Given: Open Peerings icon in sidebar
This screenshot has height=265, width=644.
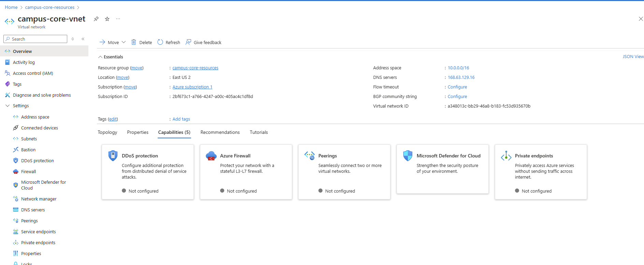Looking at the screenshot, I should (16, 221).
